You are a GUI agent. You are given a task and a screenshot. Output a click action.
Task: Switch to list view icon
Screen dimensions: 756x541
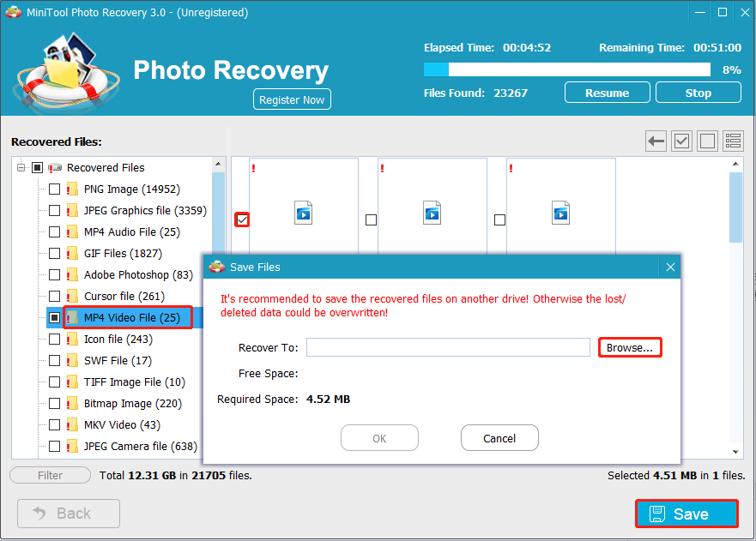733,141
